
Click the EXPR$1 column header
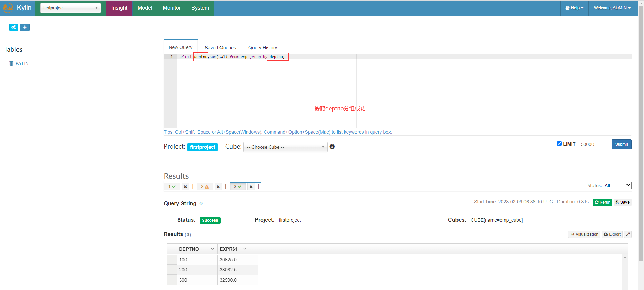(238, 249)
